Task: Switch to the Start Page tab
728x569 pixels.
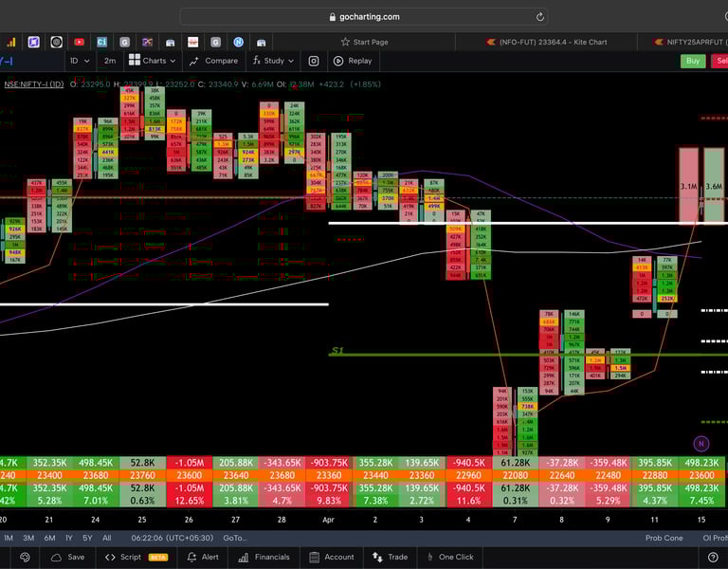Action: click(x=365, y=43)
